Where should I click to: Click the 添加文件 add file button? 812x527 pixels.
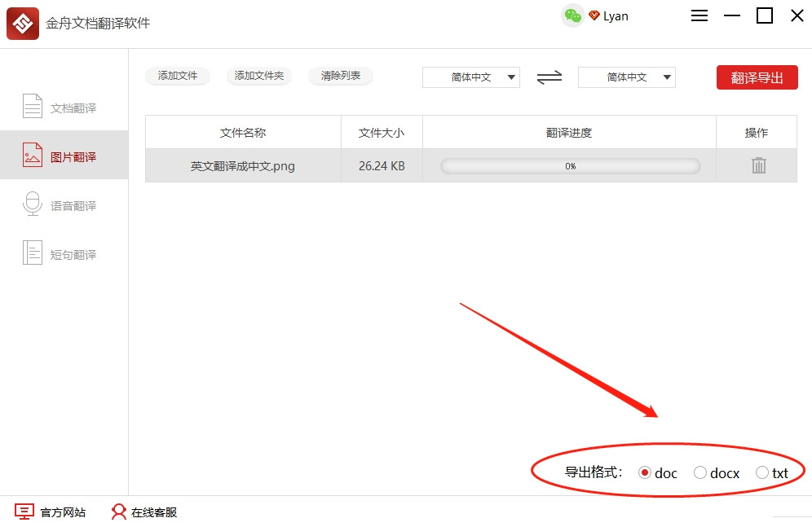(178, 76)
